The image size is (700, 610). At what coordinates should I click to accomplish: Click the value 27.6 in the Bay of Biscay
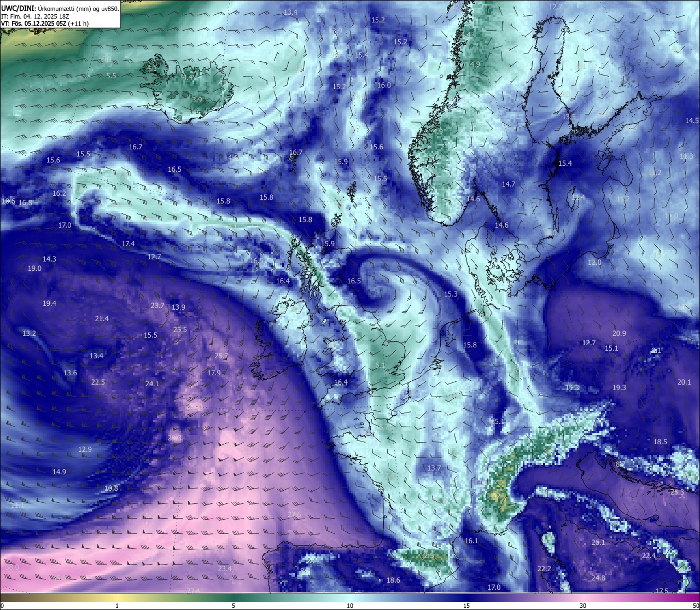294,515
